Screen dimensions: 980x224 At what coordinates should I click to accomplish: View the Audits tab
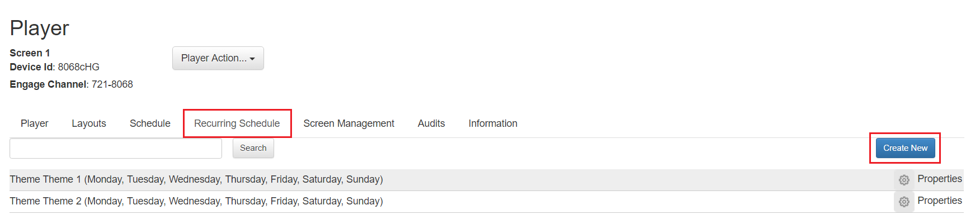tap(431, 123)
